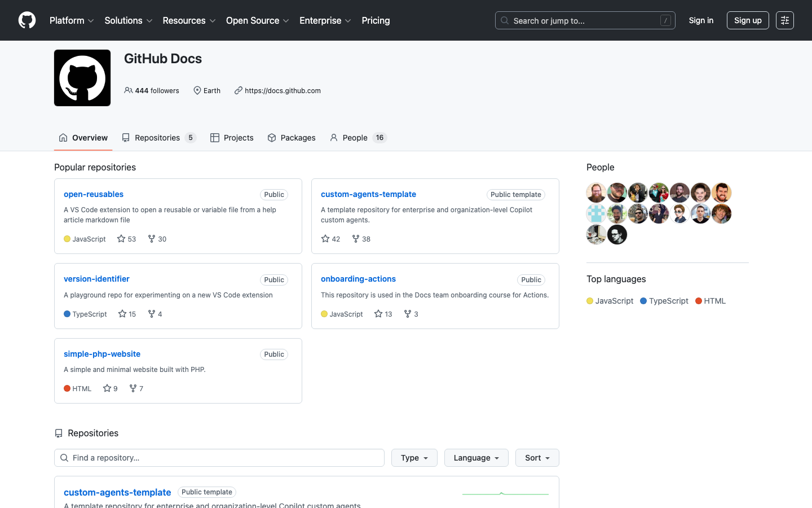Click the search magnifier icon in header
This screenshot has height=508, width=812.
click(505, 20)
